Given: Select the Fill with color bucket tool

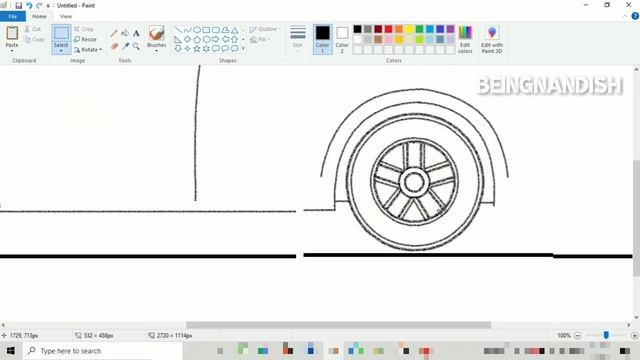Looking at the screenshot, I should click(125, 33).
